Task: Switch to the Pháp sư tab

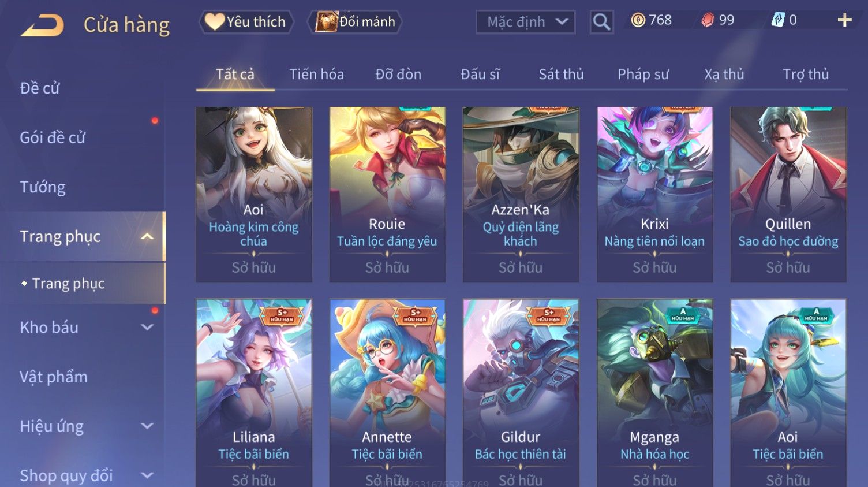Action: pyautogui.click(x=643, y=74)
